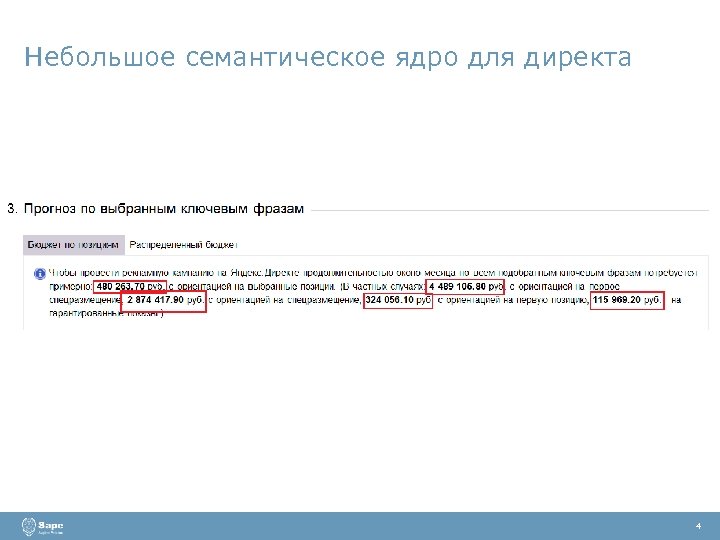720x540 pixels.
Task: Select the amount '324 056.10 руб.'
Action: (398, 300)
